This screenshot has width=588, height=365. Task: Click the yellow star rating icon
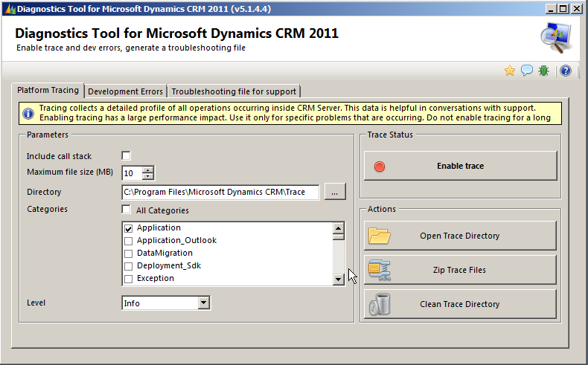coord(510,71)
